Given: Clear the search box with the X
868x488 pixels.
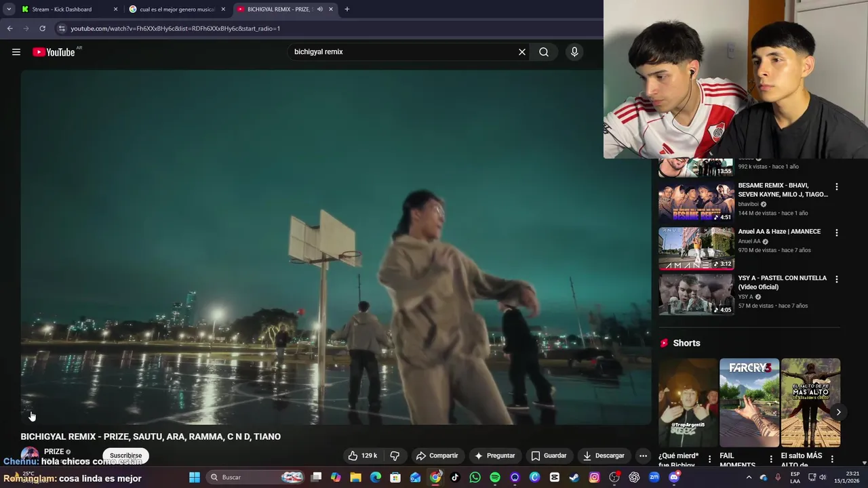Looking at the screenshot, I should [x=522, y=52].
